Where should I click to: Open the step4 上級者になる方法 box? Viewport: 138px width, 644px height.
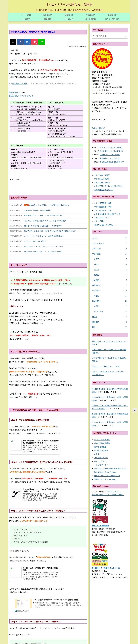pyautogui.click(x=28, y=130)
